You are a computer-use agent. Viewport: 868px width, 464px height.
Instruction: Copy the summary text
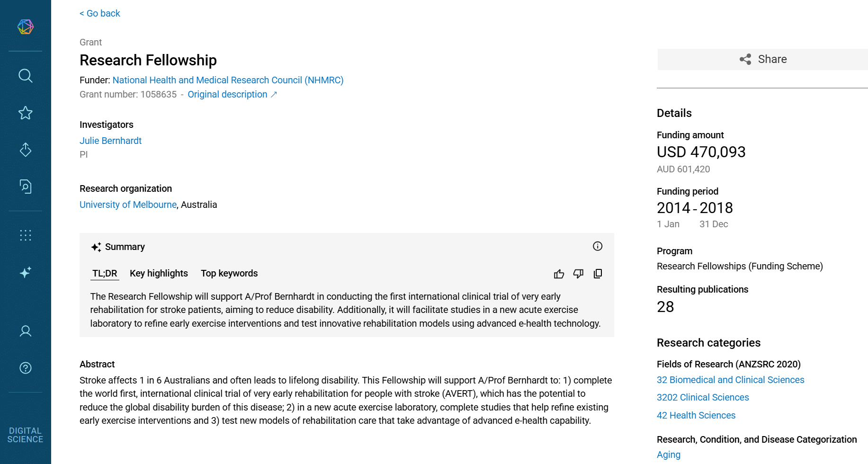click(598, 274)
